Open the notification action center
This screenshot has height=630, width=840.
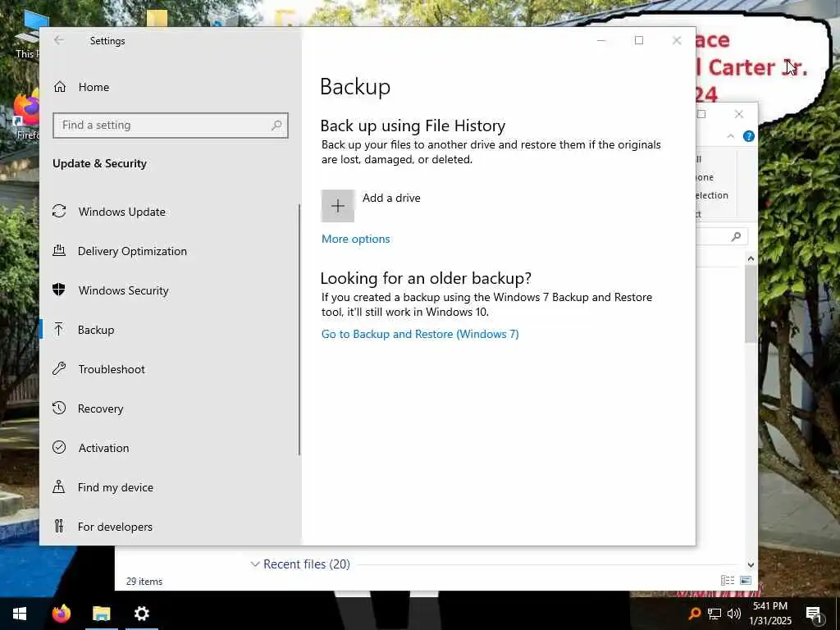pos(814,614)
